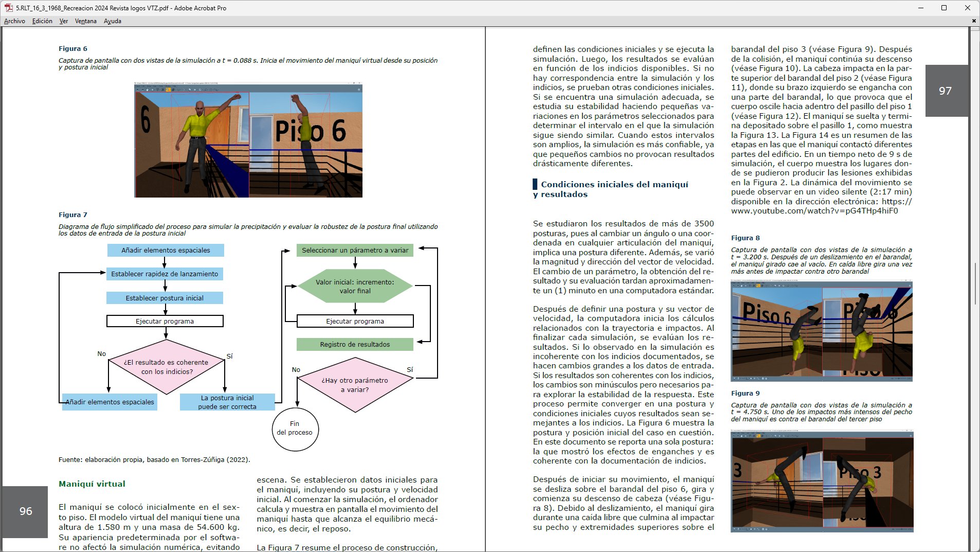Click the page number 96 block
Screen dimensions: 980x552
(26, 511)
